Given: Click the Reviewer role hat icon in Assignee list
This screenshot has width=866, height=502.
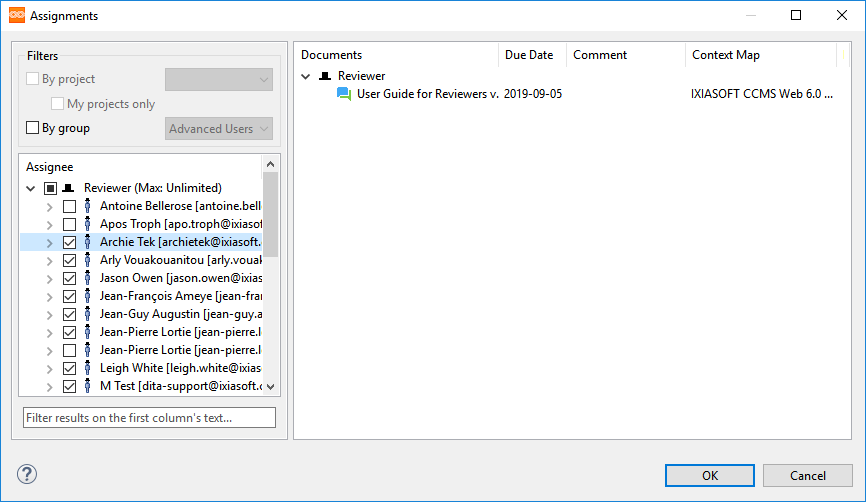Looking at the screenshot, I should point(68,188).
